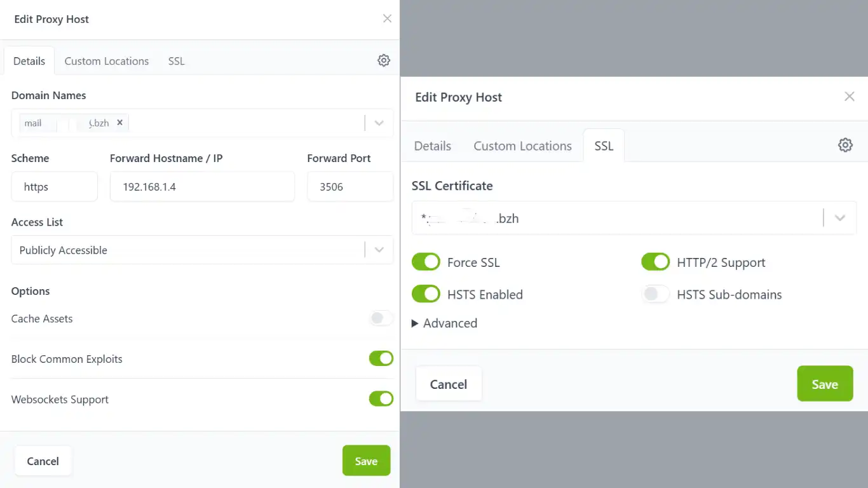Expand the Advanced section
The height and width of the screenshot is (488, 868).
point(444,323)
